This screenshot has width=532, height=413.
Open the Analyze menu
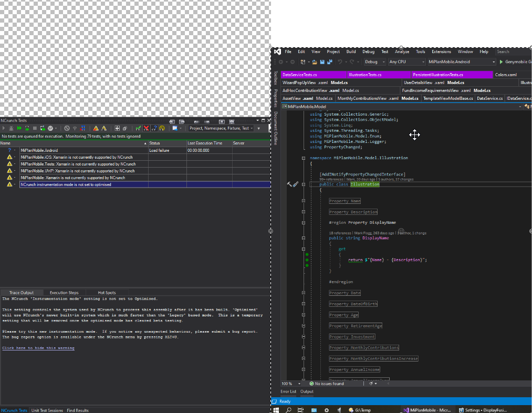coord(402,51)
